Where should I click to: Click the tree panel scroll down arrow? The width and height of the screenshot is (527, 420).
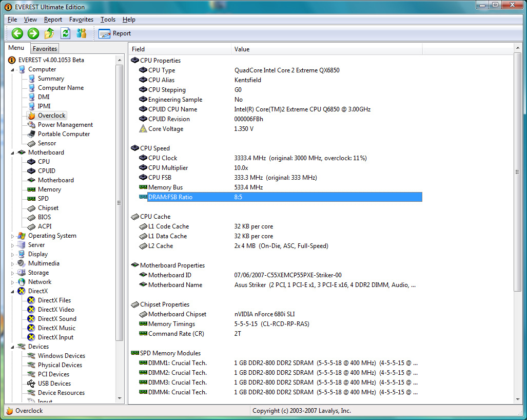tap(120, 398)
